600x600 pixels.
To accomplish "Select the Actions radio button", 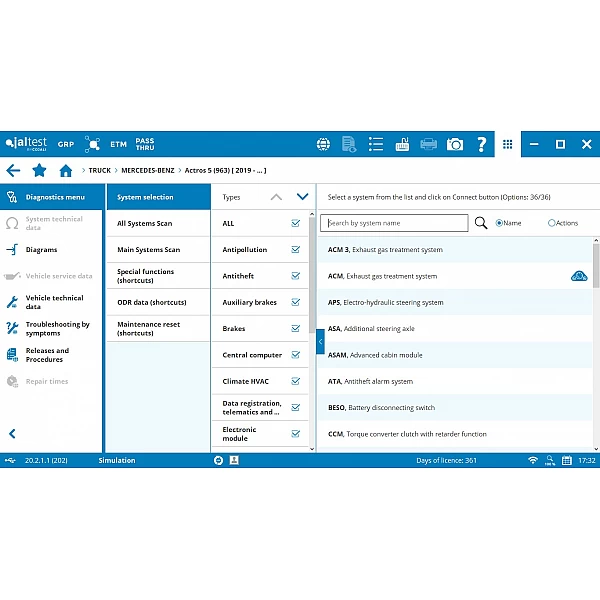I will tap(551, 223).
